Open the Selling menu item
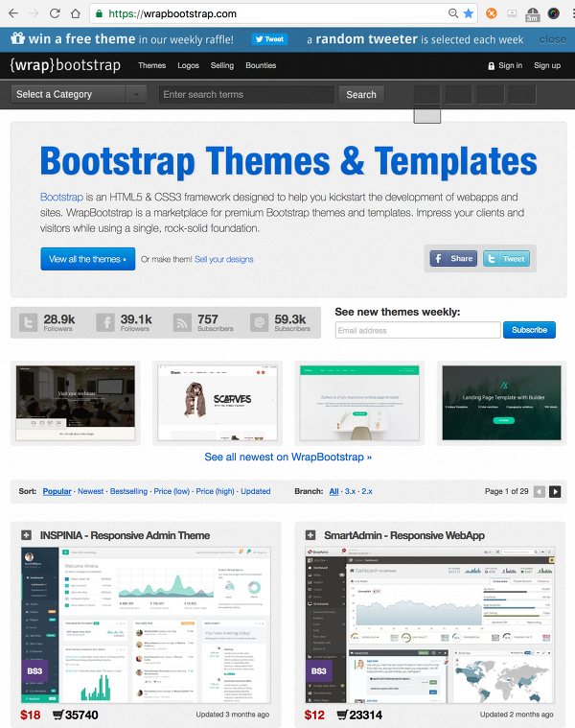 pos(222,65)
